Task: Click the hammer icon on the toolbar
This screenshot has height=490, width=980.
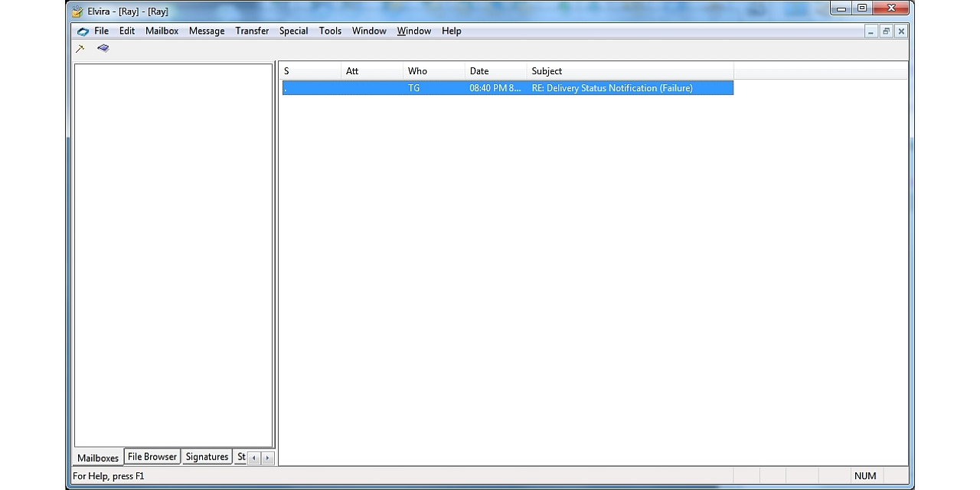Action: pos(80,47)
